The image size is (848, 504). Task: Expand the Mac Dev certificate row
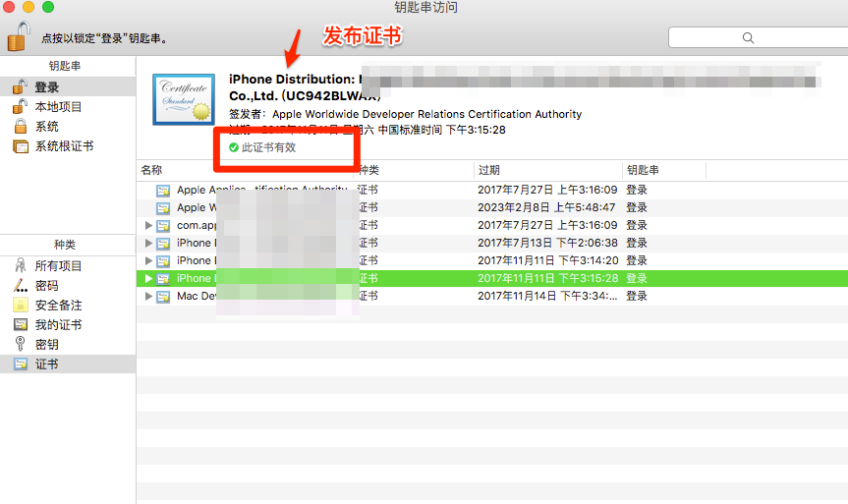[x=148, y=297]
